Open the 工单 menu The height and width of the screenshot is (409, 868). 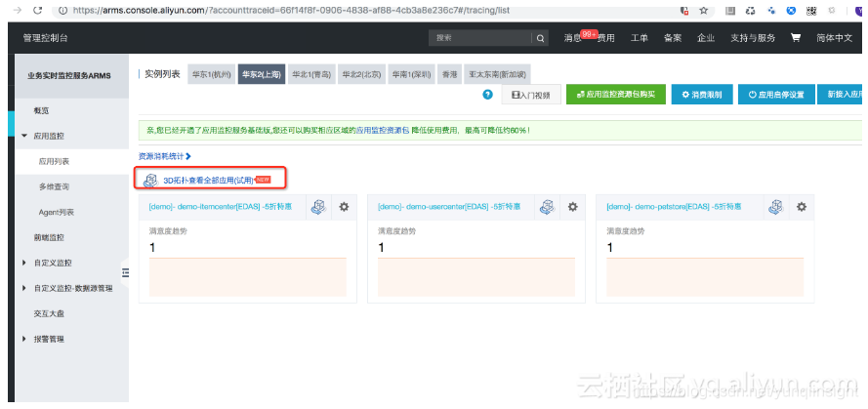[x=640, y=38]
